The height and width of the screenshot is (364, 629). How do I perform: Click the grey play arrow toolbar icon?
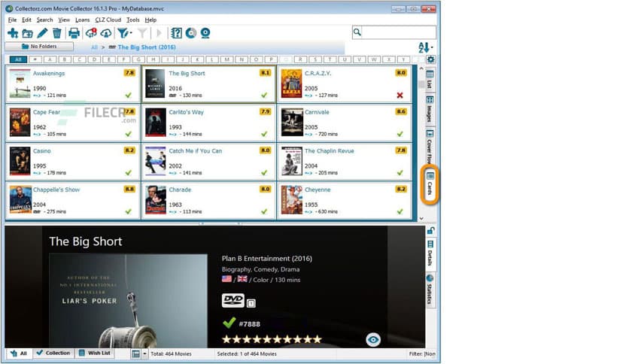tap(160, 33)
